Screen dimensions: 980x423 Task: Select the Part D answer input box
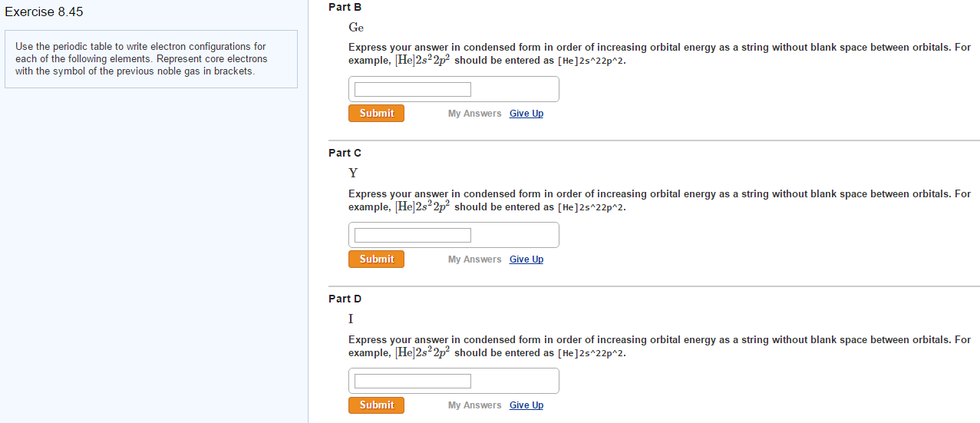coord(413,381)
